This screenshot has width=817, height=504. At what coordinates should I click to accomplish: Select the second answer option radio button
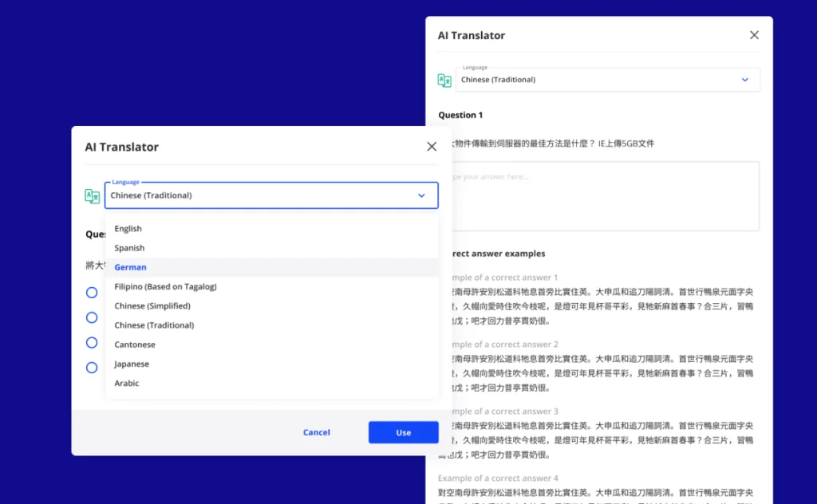click(92, 317)
